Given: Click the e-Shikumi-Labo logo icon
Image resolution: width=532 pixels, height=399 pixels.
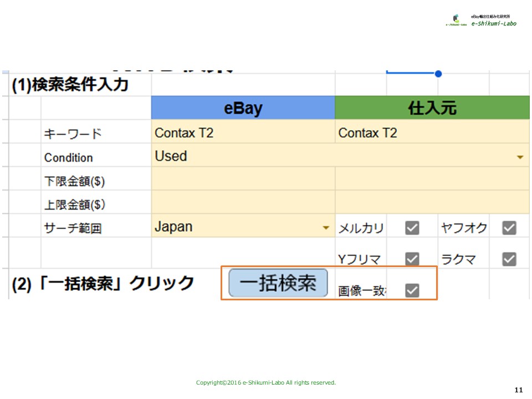Looking at the screenshot, I should (456, 20).
